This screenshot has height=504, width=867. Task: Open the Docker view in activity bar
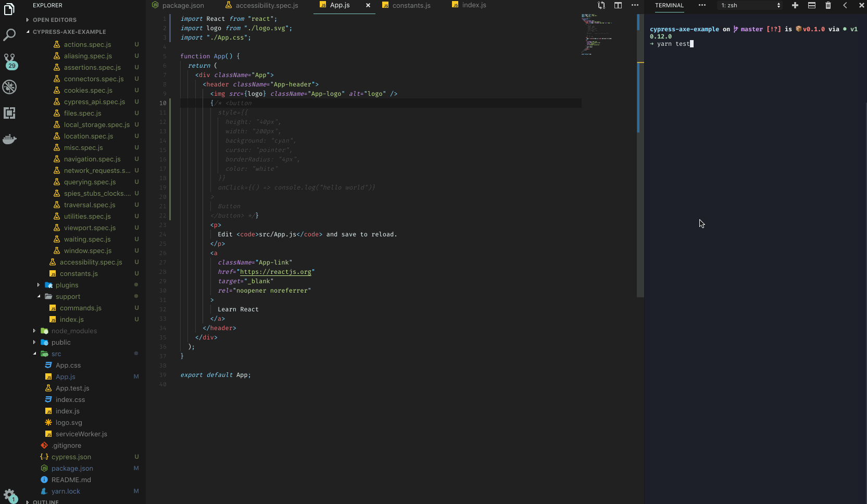click(9, 139)
